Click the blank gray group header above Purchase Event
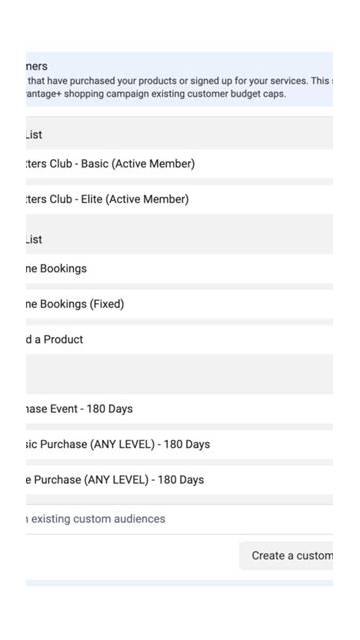Viewport: 360px width, 640px height. tap(180, 375)
